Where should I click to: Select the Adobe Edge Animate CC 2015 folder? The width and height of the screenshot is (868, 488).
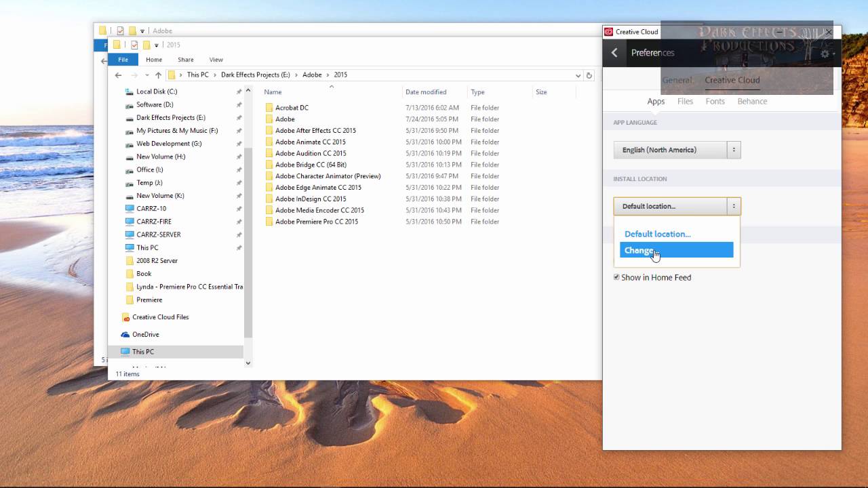pyautogui.click(x=318, y=188)
